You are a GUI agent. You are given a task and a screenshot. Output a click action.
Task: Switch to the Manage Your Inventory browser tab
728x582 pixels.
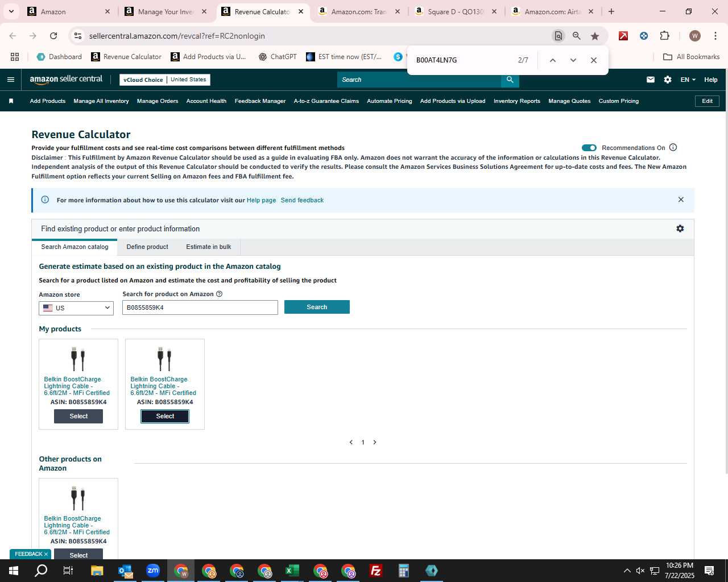pyautogui.click(x=165, y=11)
